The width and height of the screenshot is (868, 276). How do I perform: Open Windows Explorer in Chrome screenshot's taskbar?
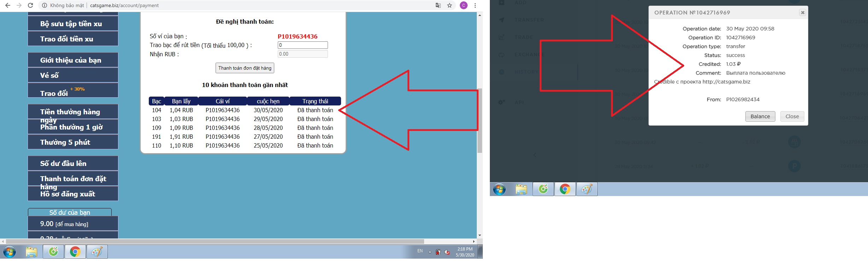click(31, 252)
